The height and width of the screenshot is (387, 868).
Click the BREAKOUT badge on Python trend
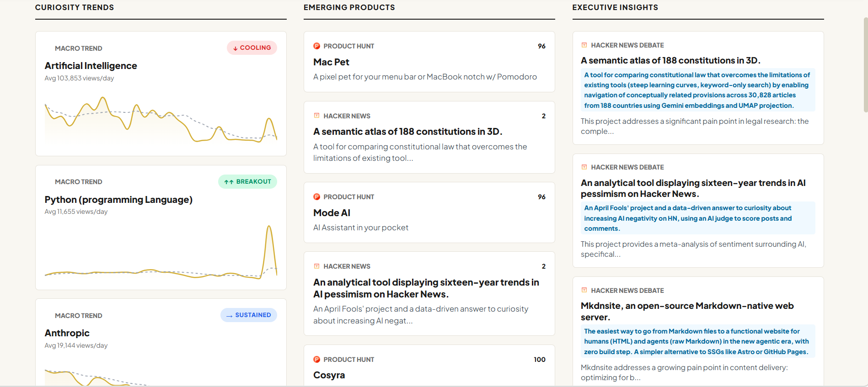point(247,182)
